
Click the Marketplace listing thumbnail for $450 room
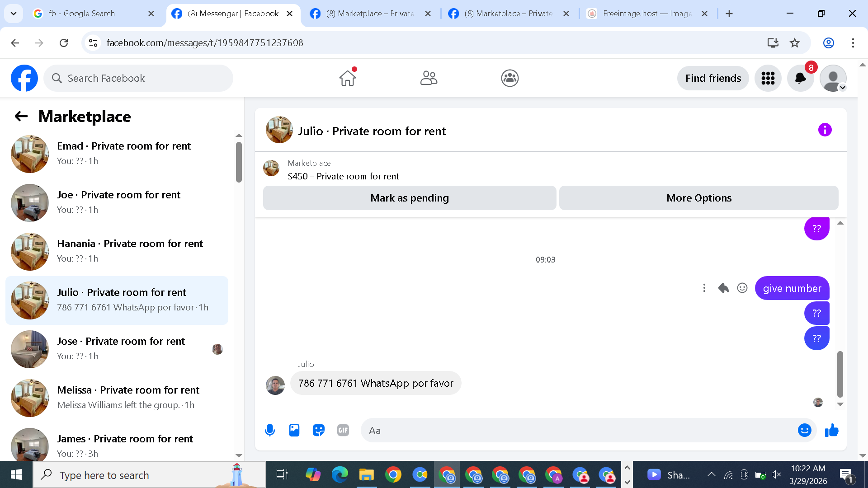(x=271, y=168)
